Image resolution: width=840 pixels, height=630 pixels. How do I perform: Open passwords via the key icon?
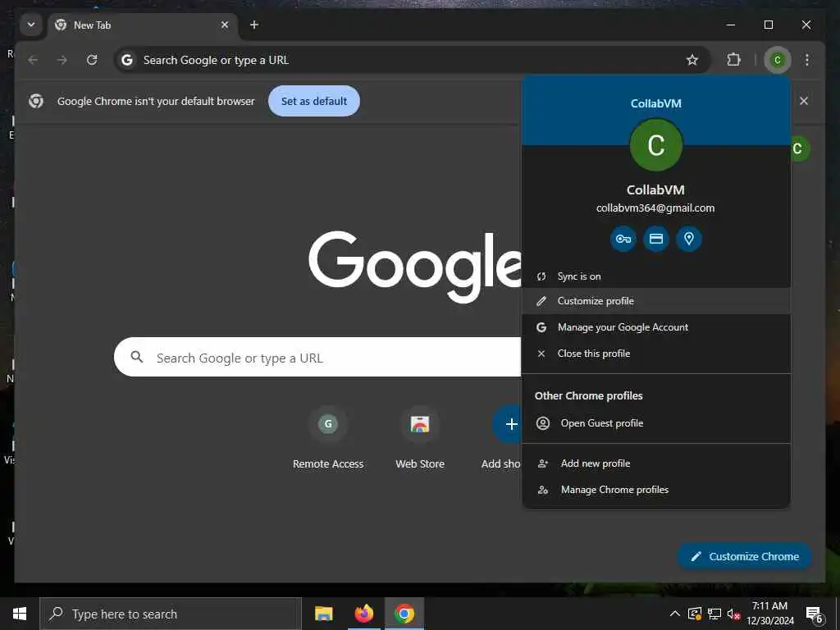[623, 239]
